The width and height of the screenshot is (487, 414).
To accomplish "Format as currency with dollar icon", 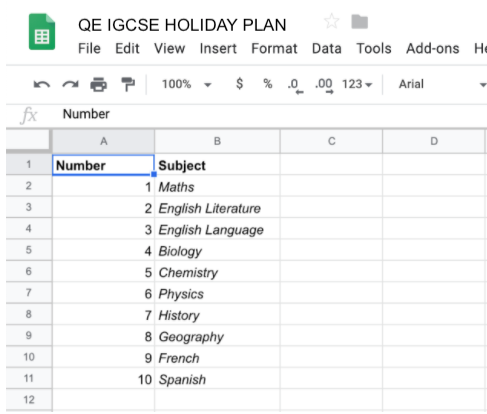I will (239, 84).
